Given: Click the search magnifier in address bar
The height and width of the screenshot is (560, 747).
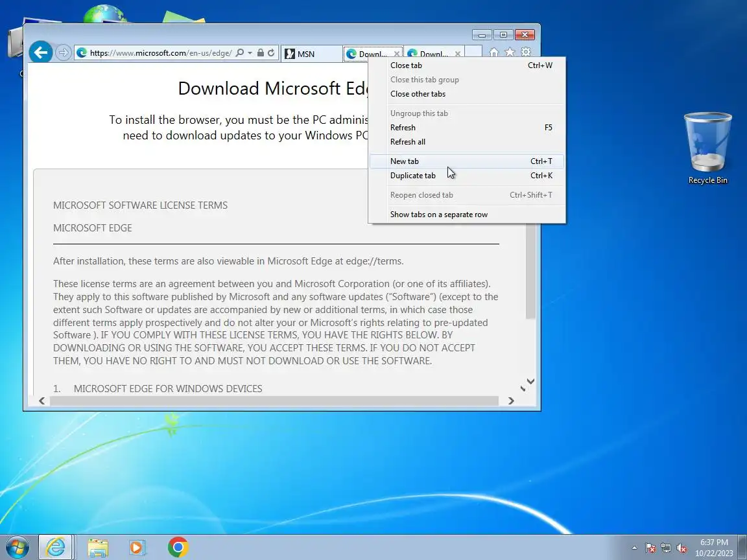Looking at the screenshot, I should pyautogui.click(x=240, y=53).
